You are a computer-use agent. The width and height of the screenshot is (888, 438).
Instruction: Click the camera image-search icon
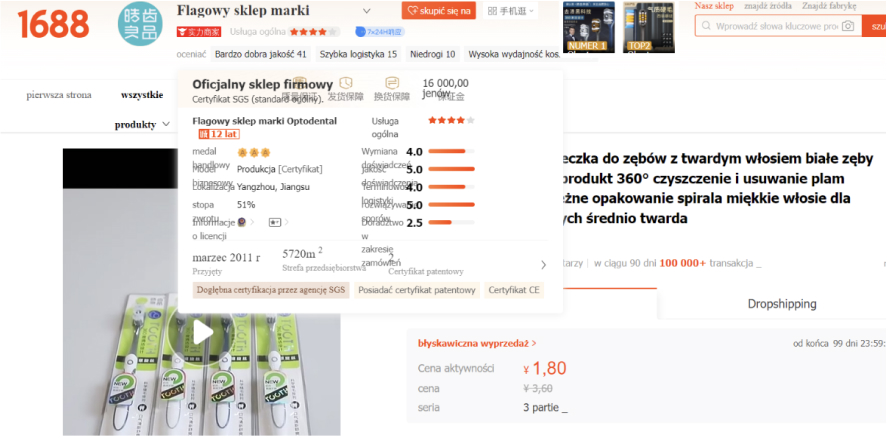848,25
